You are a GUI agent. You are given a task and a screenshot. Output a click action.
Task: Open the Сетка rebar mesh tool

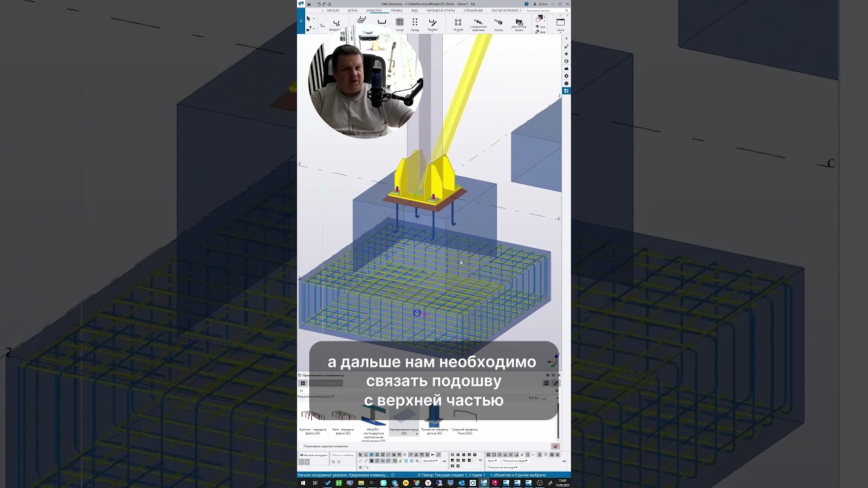tap(399, 24)
